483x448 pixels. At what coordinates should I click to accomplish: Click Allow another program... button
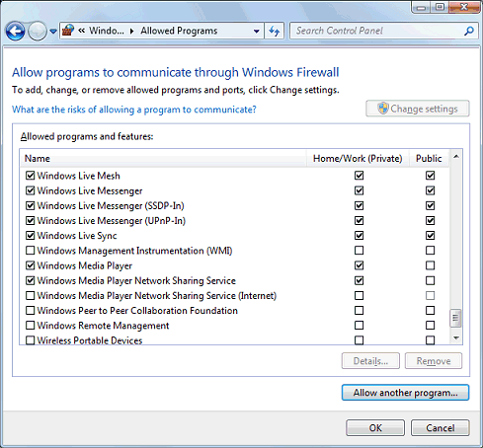click(x=405, y=393)
